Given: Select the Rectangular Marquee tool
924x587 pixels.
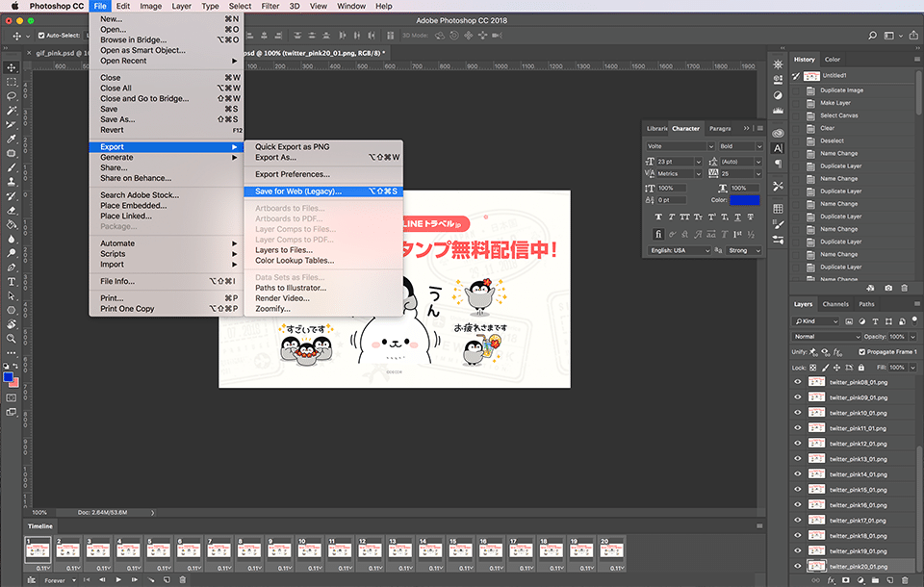Looking at the screenshot, I should 12,82.
